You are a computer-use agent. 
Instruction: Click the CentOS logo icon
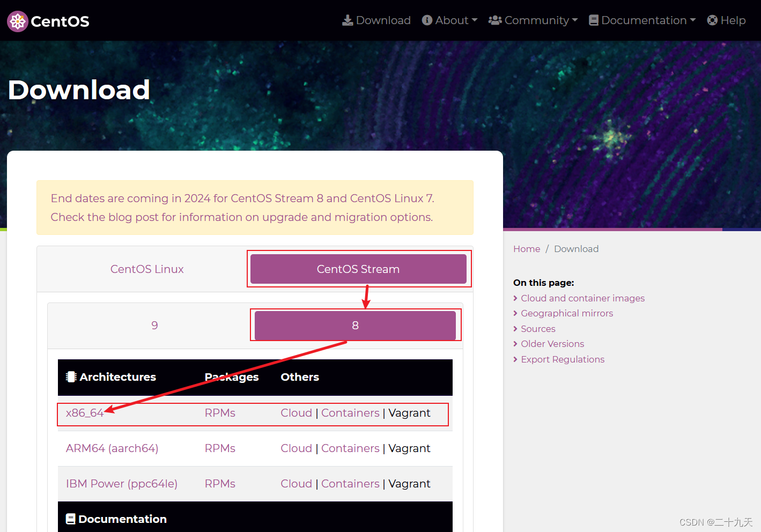pos(18,21)
